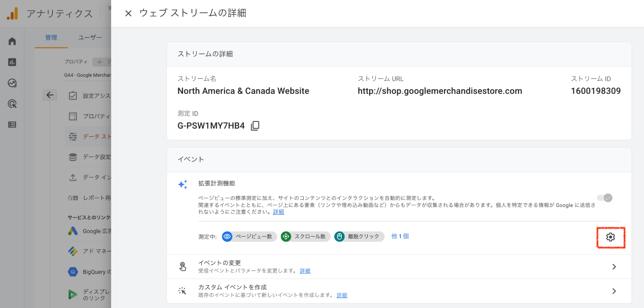The height and width of the screenshot is (308, 644).
Task: Select the スクロール数 chip
Action: coord(305,236)
